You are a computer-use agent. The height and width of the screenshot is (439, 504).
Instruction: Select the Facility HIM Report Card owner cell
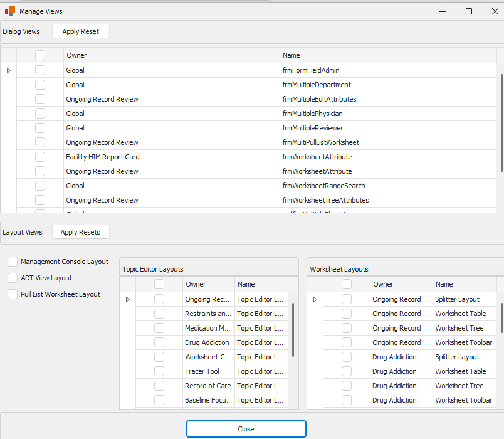click(172, 157)
